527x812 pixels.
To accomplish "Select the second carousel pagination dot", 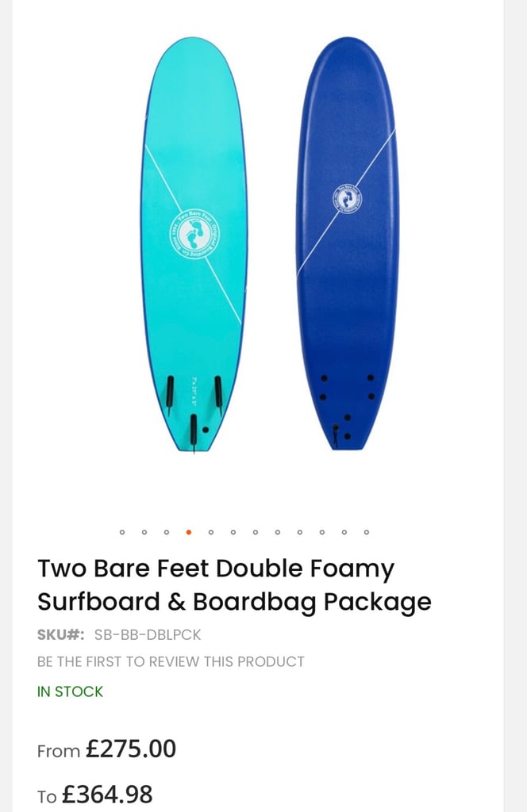I will click(144, 532).
